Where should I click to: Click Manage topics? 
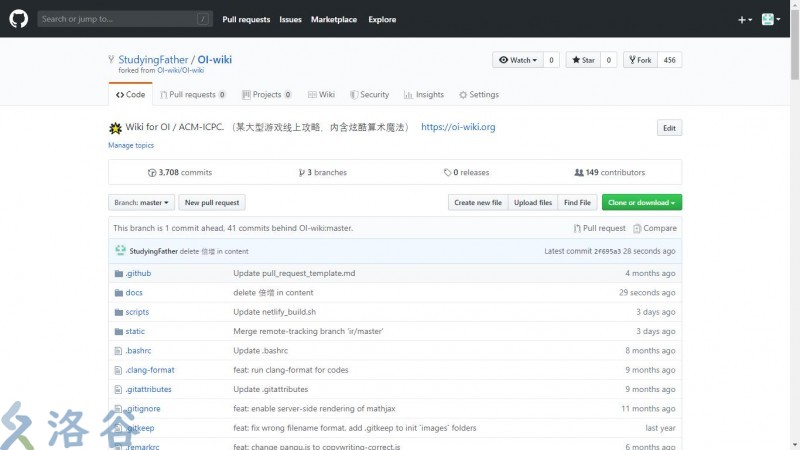point(131,145)
